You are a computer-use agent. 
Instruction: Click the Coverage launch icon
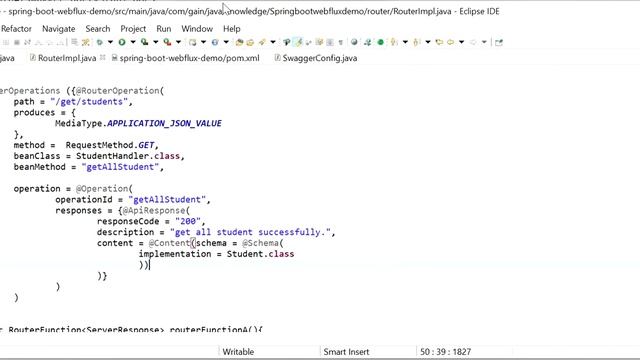pyautogui.click(x=144, y=42)
